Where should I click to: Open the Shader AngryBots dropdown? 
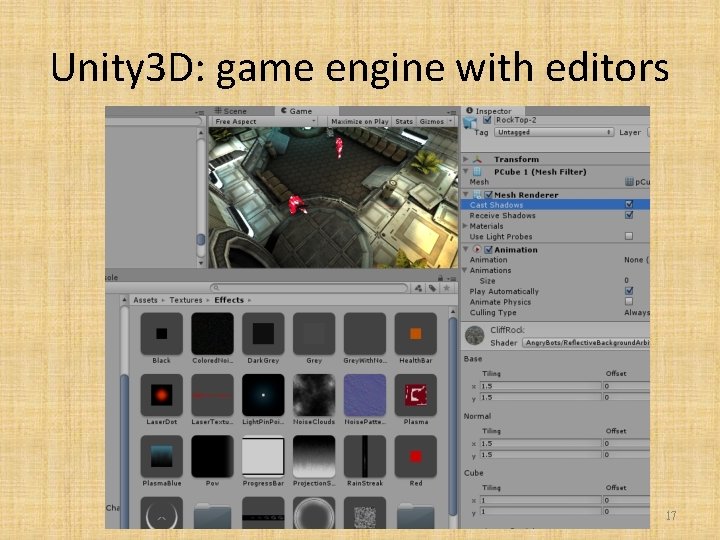586,343
